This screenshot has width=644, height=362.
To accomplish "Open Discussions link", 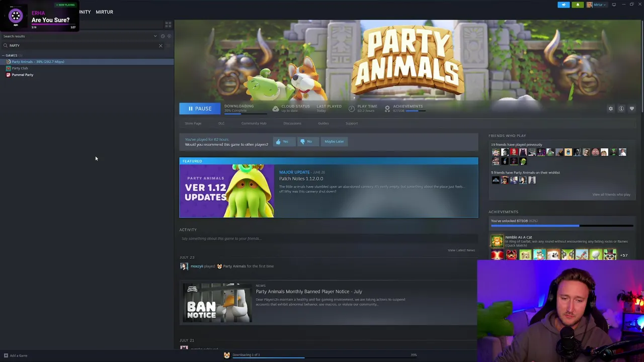I will (292, 123).
